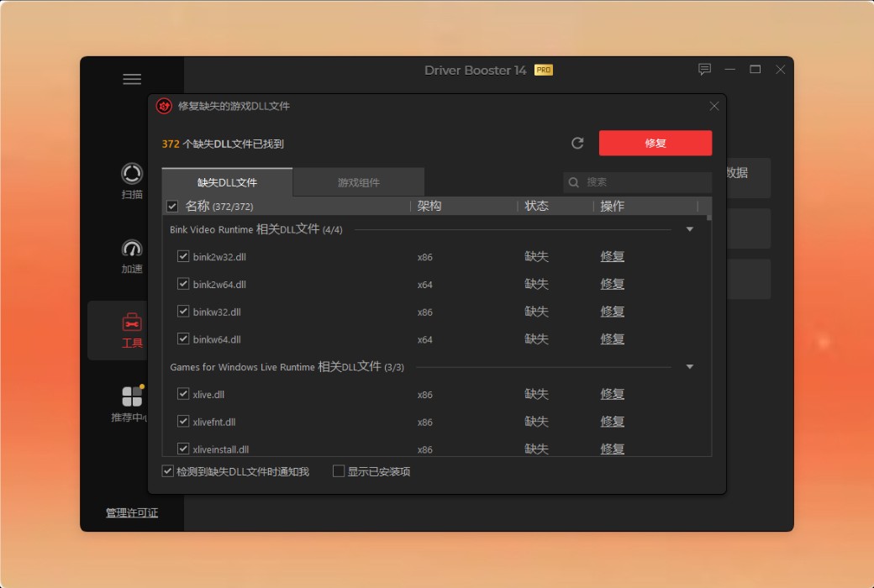Uncheck bink2w64.dll checkbox
This screenshot has height=588, width=874.
click(x=183, y=284)
